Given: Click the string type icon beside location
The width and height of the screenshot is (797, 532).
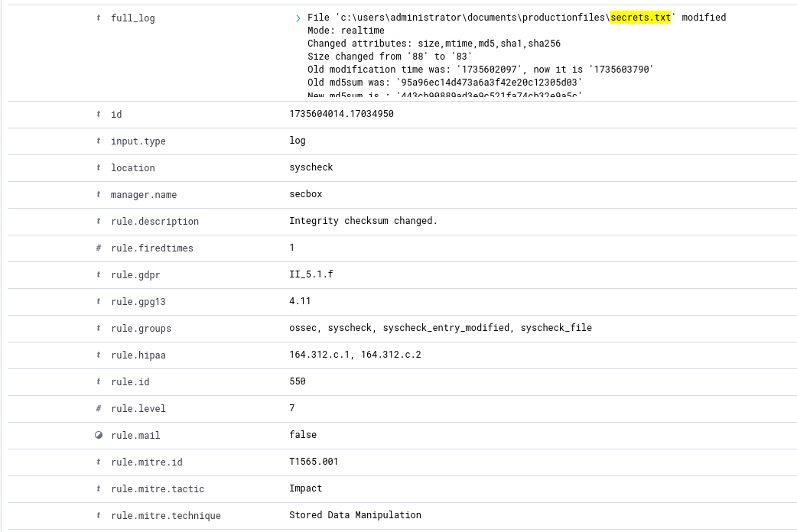Looking at the screenshot, I should tap(98, 167).
